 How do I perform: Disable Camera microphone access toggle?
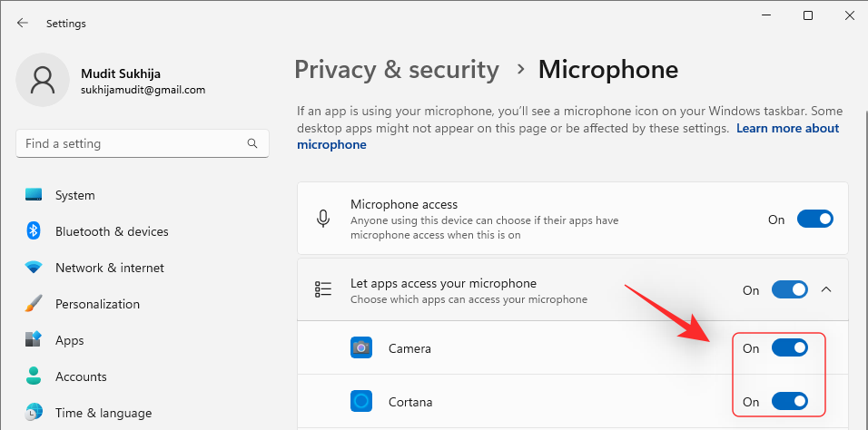click(789, 347)
